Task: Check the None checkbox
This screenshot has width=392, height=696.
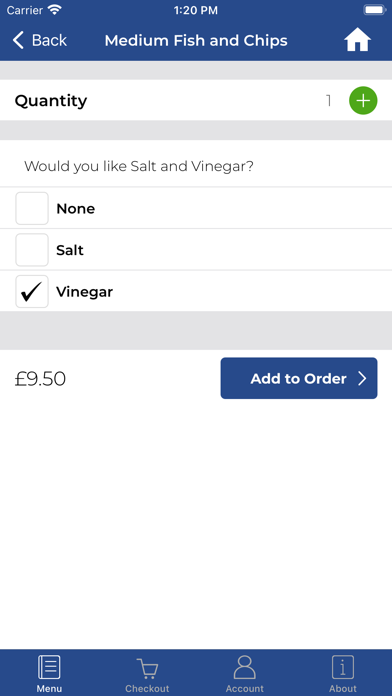Action: 32,209
